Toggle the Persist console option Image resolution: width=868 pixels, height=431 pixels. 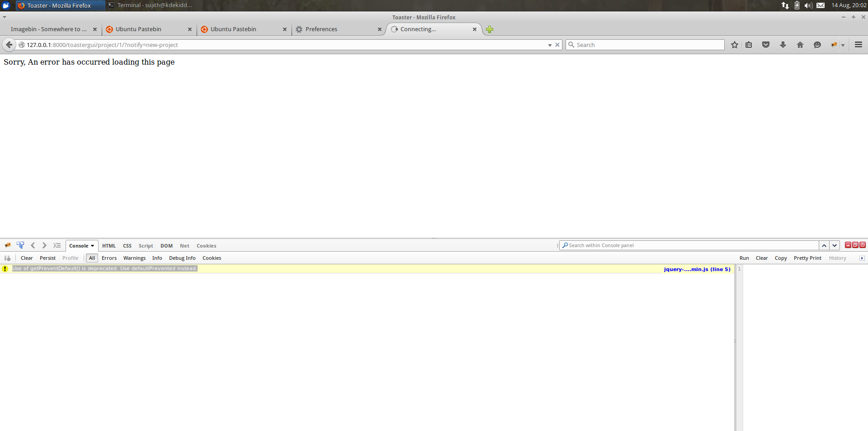click(47, 258)
